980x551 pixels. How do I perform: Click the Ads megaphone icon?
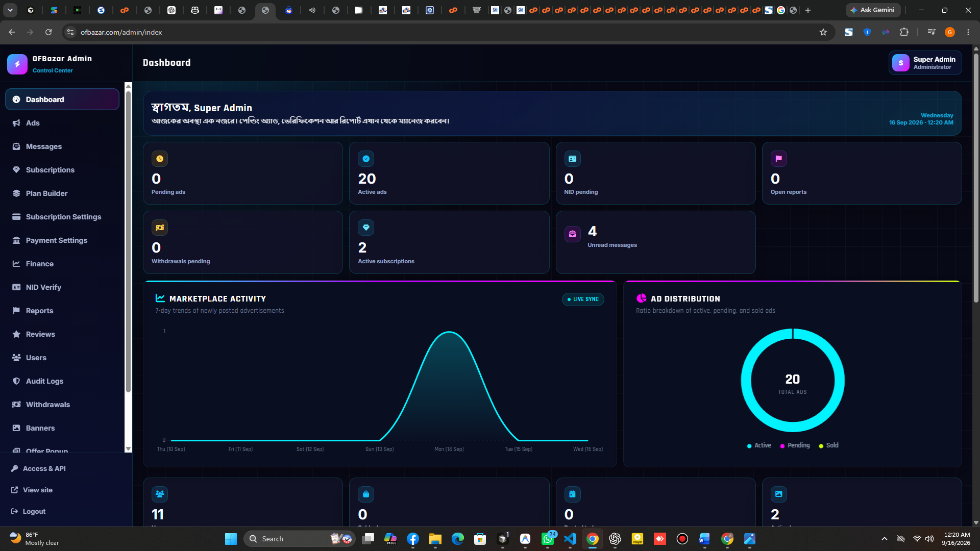pyautogui.click(x=16, y=123)
